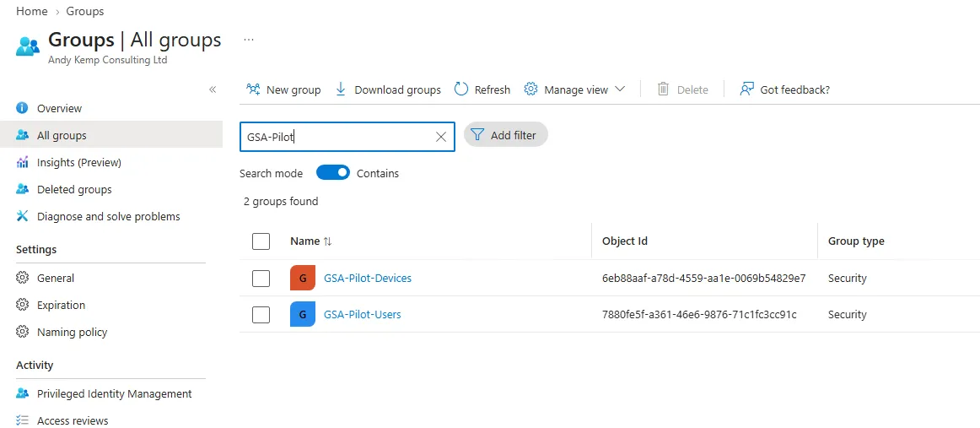This screenshot has height=428, width=980.
Task: Check the box for GSA-Pilot-Users
Action: pyautogui.click(x=261, y=315)
